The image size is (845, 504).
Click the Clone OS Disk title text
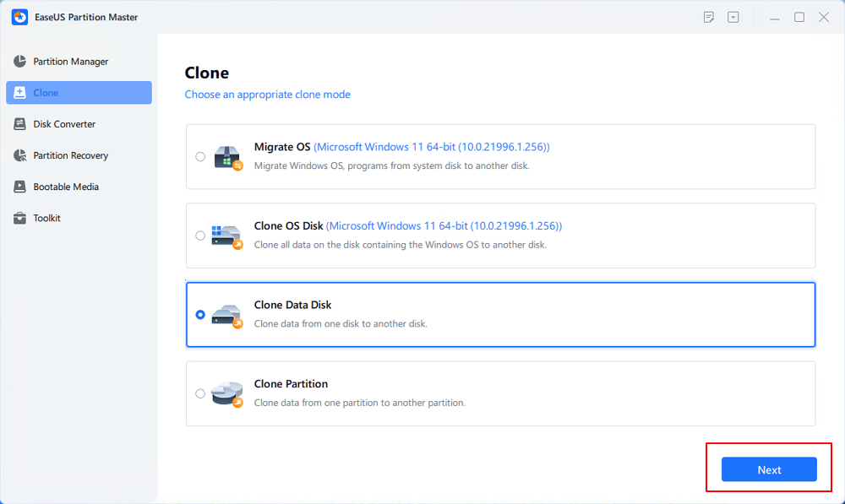(288, 226)
